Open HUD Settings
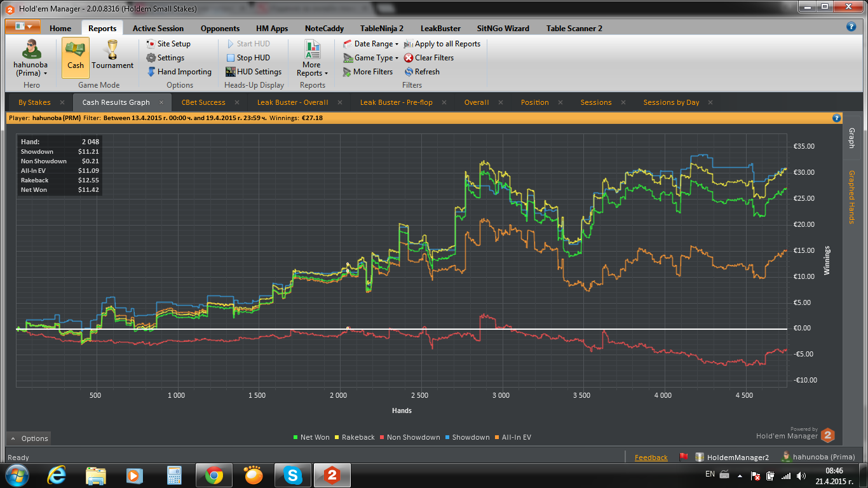Viewport: 868px width, 488px height. (254, 72)
